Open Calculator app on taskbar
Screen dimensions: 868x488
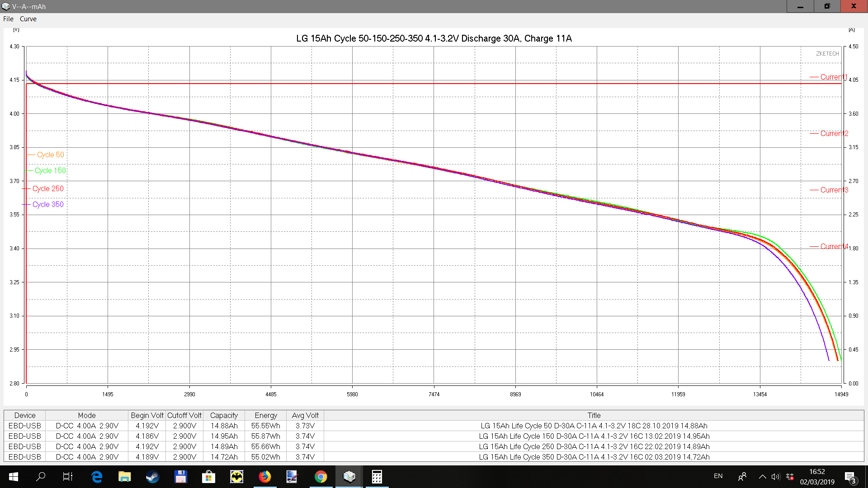click(377, 476)
